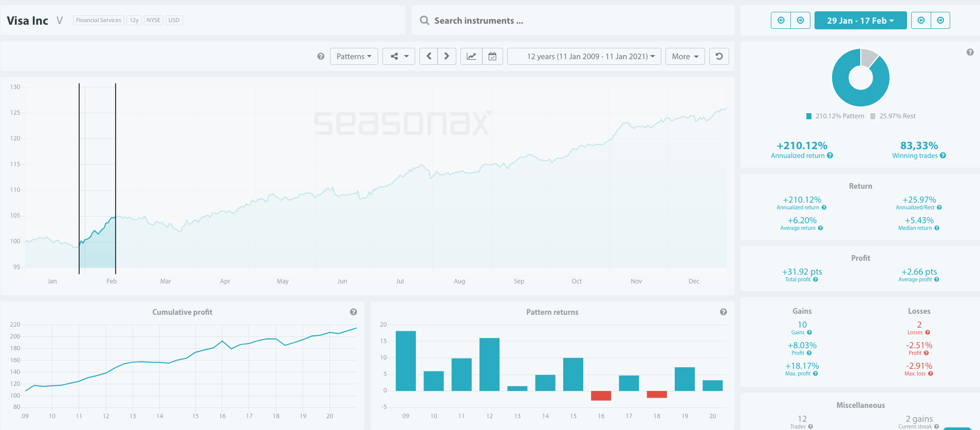
Task: Go to next pattern with right chevron
Action: click(x=447, y=57)
